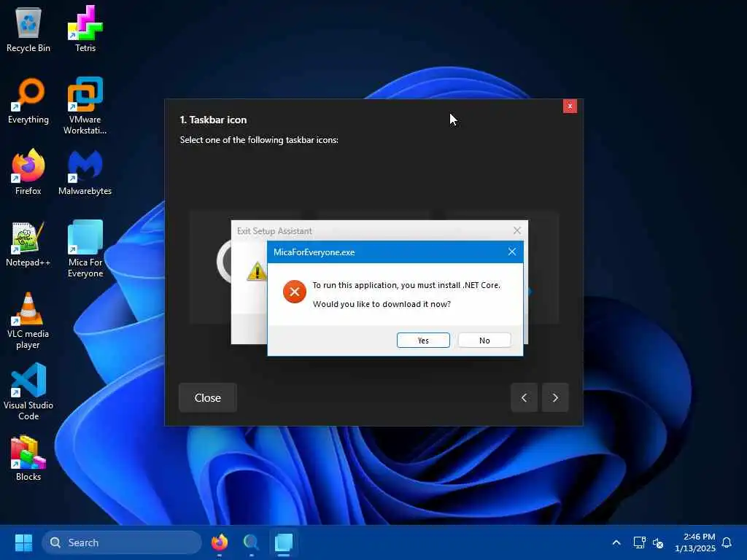Show hidden system tray icons

[x=616, y=542]
